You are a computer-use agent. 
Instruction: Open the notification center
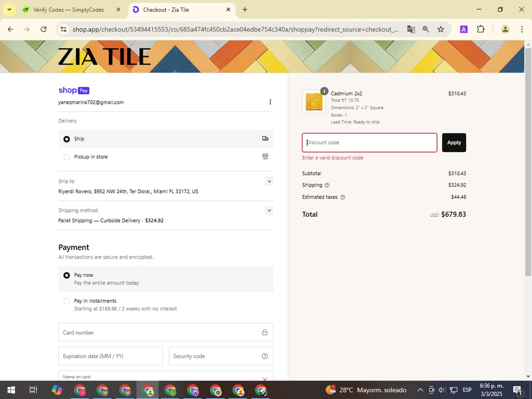click(517, 390)
